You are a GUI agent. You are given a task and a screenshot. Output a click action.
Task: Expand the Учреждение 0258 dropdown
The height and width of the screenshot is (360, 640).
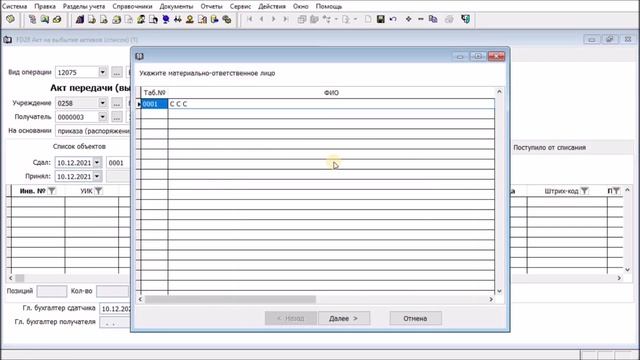coord(102,103)
